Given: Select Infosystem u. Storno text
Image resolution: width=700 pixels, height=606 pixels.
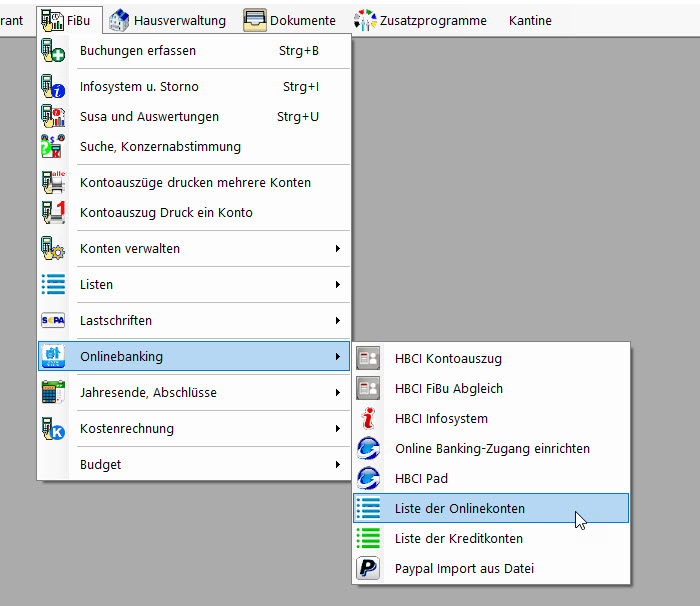Looking at the screenshot, I should (x=139, y=86).
